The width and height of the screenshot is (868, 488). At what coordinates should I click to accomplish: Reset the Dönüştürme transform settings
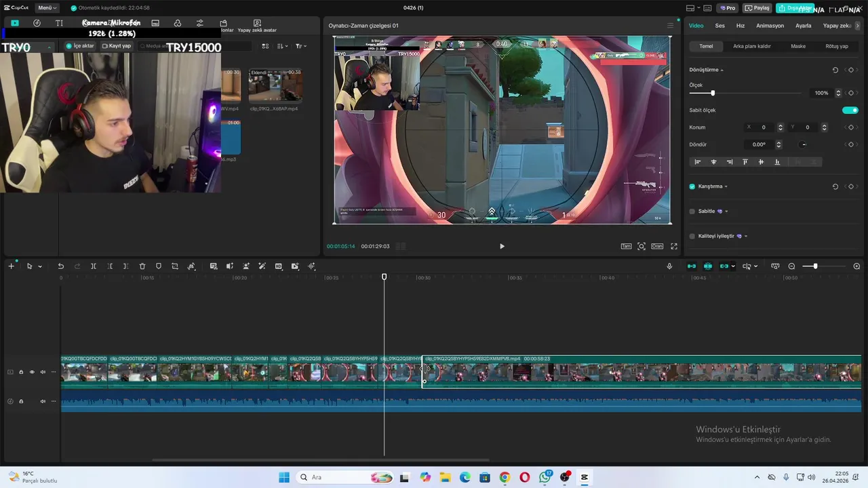point(835,70)
